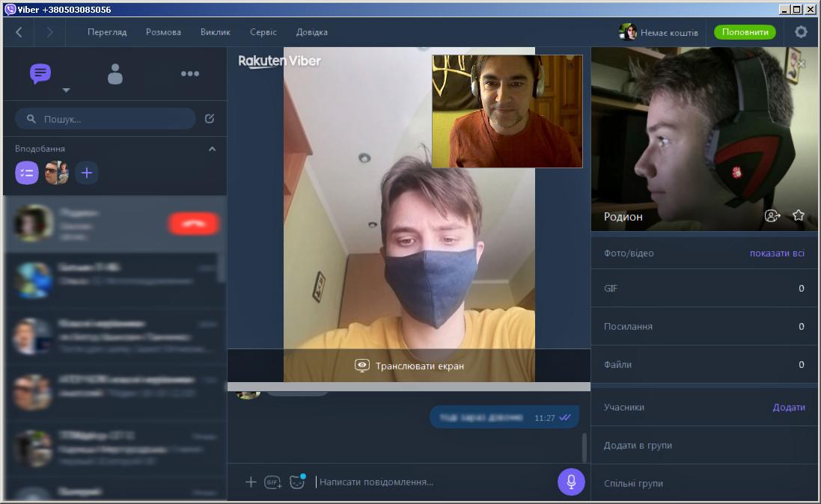Click the green Поповнити button
Image resolution: width=821 pixels, height=504 pixels.
[745, 32]
